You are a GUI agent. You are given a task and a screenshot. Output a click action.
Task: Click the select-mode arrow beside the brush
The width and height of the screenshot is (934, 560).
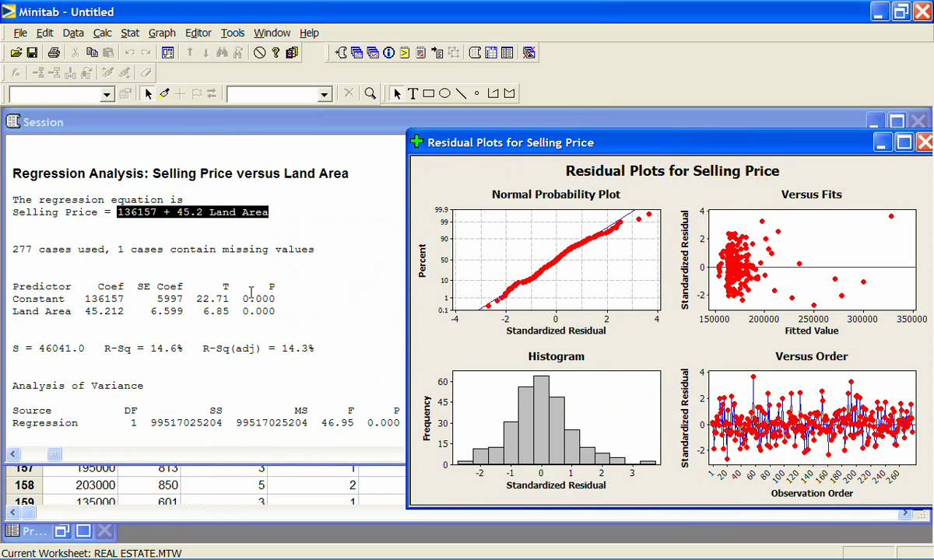pyautogui.click(x=148, y=93)
